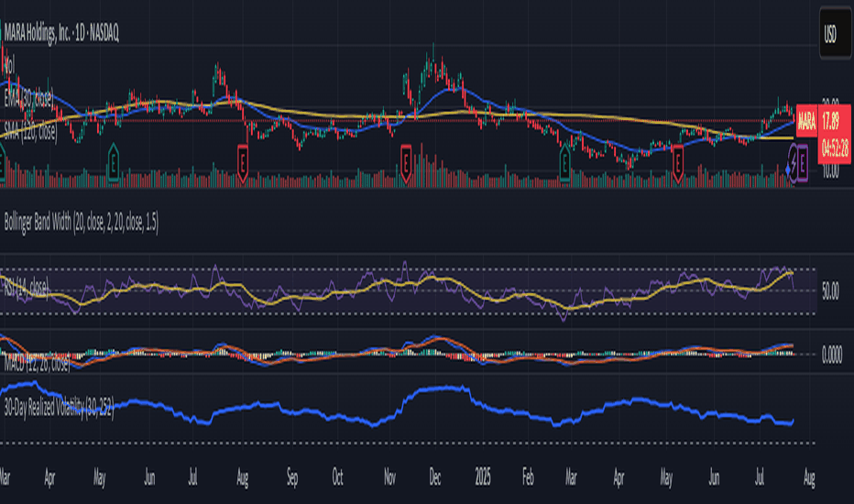Viewport: 854px width, 504px height.
Task: Click the 17.89 last price label
Action: click(830, 121)
